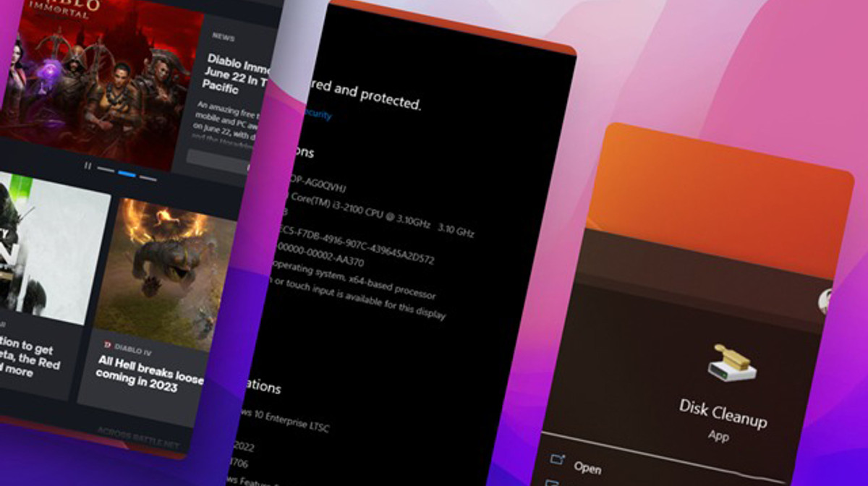Select the first carousel indicator dash

point(106,170)
